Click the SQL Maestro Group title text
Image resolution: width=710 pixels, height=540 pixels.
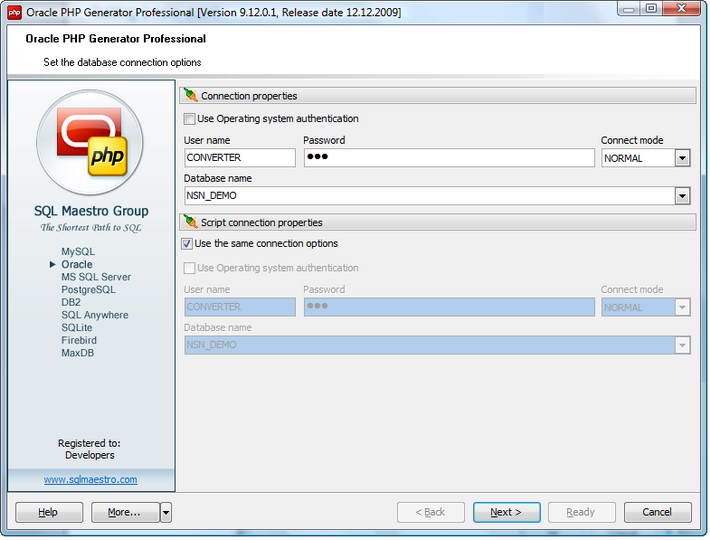coord(91,211)
